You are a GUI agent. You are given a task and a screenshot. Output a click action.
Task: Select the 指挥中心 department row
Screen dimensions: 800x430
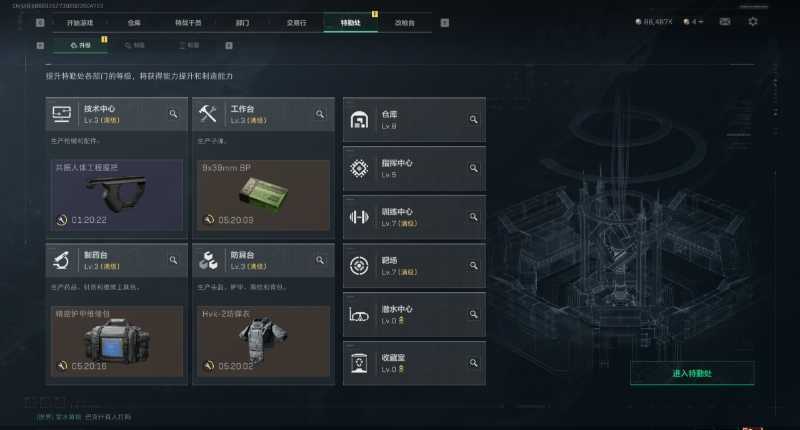click(x=414, y=168)
